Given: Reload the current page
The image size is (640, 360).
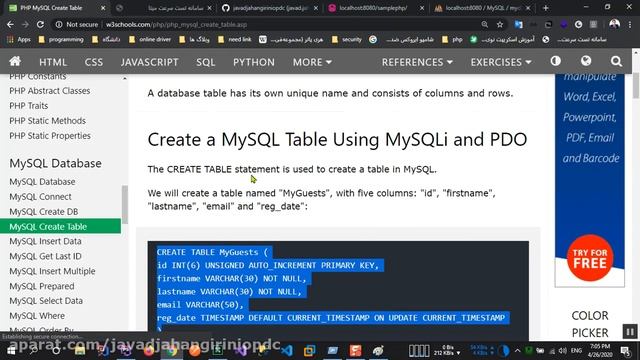Looking at the screenshot, I should (40, 24).
